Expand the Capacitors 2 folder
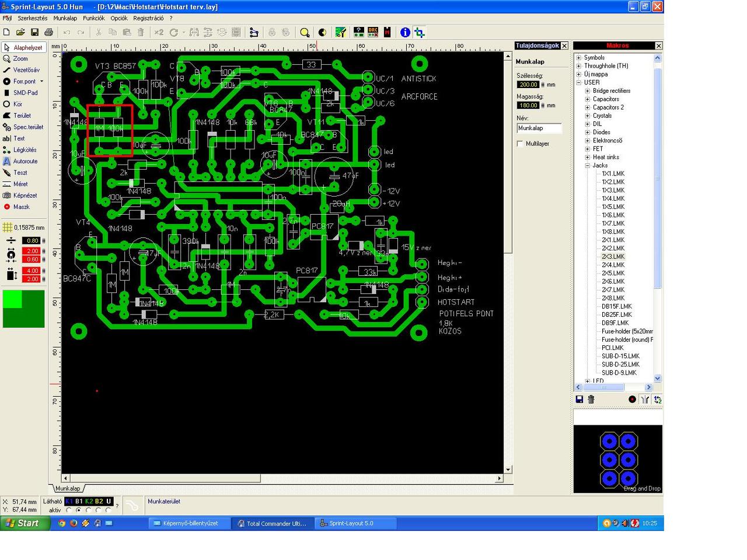The width and height of the screenshot is (747, 560). tap(588, 107)
